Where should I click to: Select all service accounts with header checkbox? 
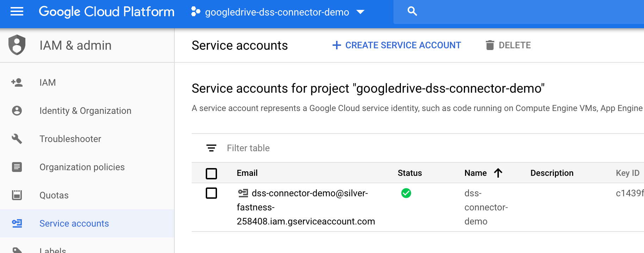coord(211,173)
